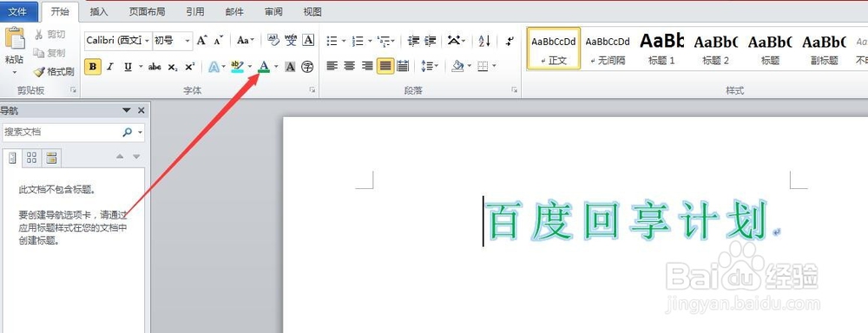Expand the Borders dropdown arrow

click(x=494, y=67)
